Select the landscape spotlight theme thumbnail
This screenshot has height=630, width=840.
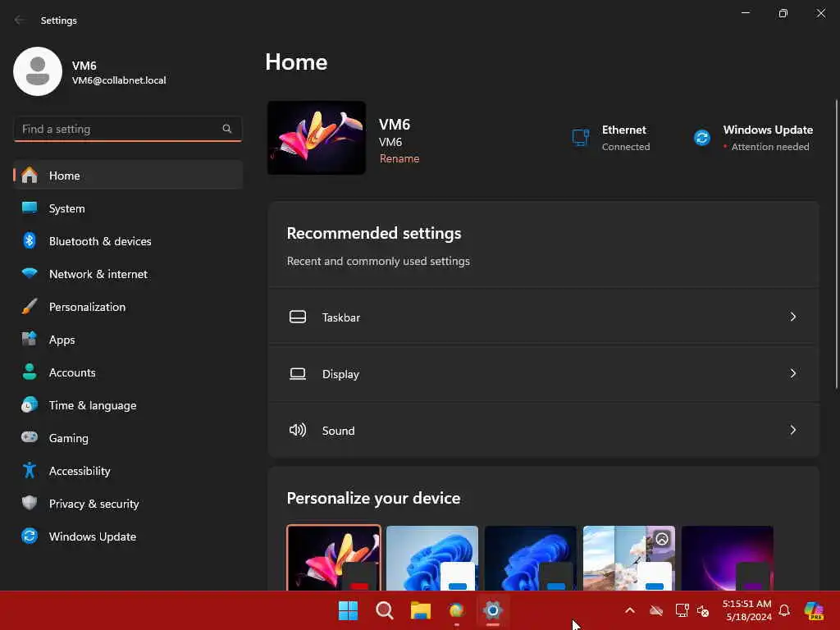629,558
